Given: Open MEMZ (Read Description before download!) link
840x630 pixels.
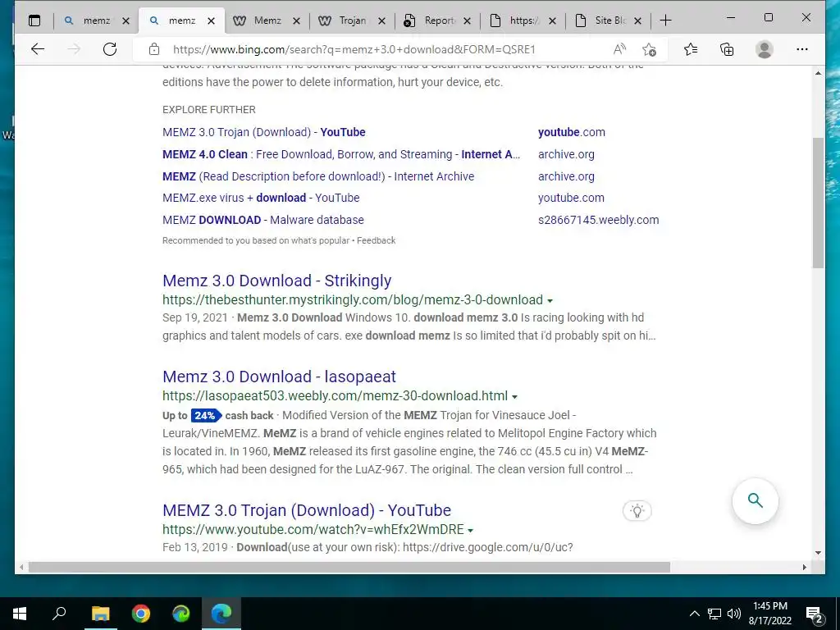Looking at the screenshot, I should 318,176.
